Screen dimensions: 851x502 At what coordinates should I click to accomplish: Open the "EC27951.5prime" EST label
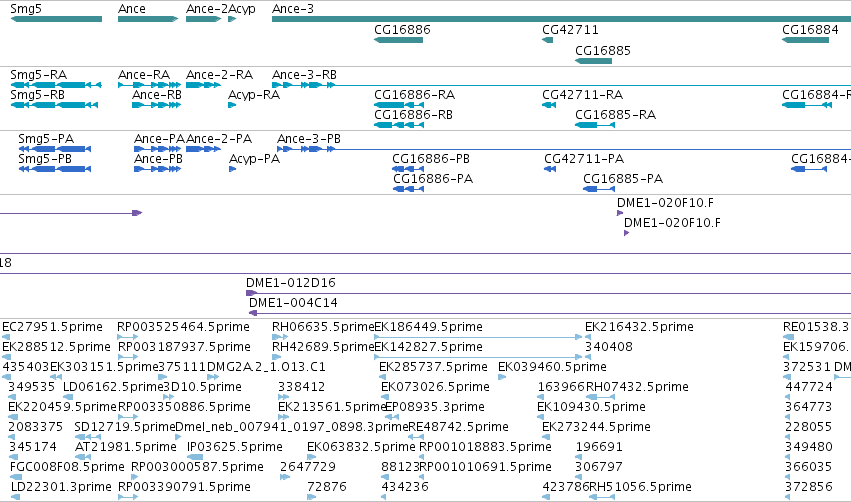(52, 327)
